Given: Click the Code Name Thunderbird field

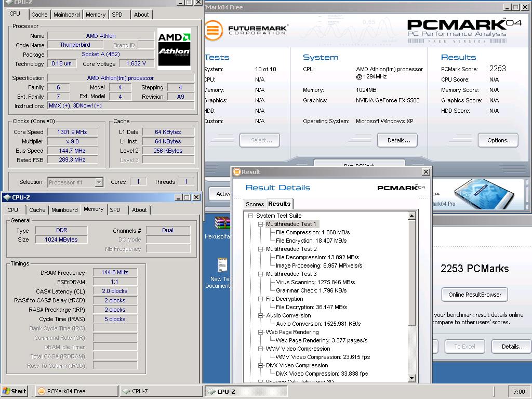Looking at the screenshot, I should click(75, 45).
